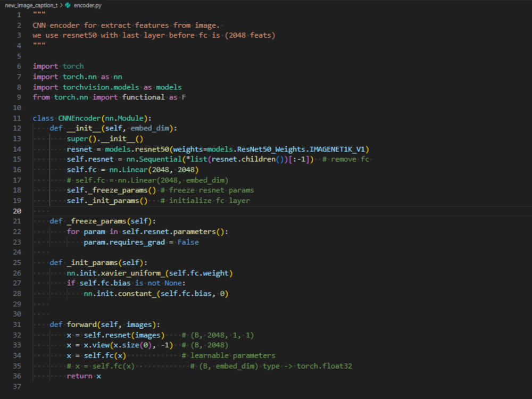Click 'nn.Module' in class definition
This screenshot has height=399, width=532.
pyautogui.click(x=124, y=118)
